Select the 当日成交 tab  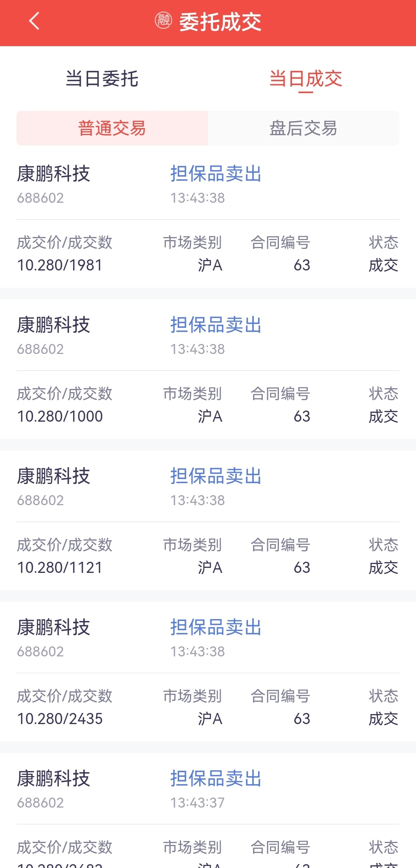pos(306,79)
